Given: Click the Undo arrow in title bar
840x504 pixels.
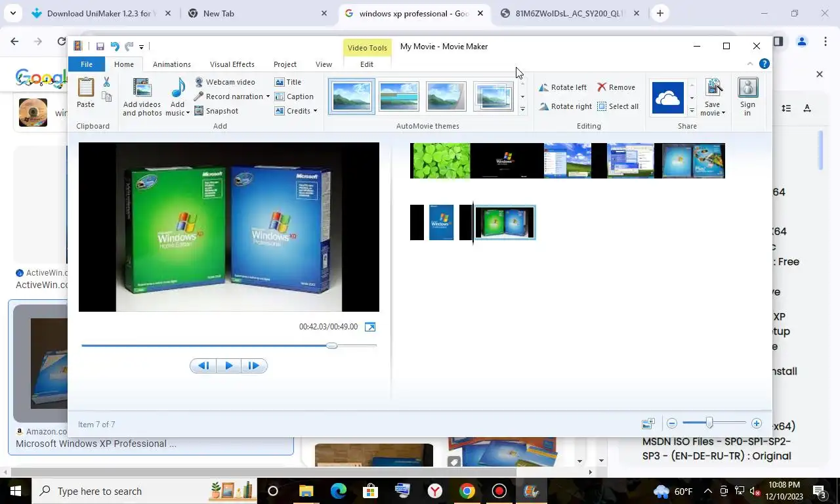Looking at the screenshot, I should [115, 46].
